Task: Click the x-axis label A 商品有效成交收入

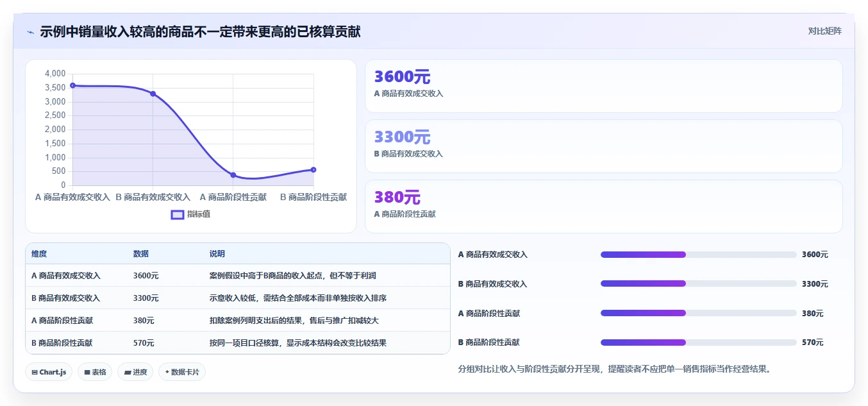Action: 72,198
